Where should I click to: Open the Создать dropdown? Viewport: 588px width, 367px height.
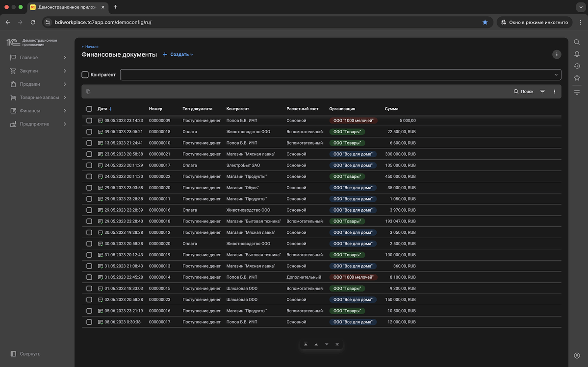[x=179, y=54]
